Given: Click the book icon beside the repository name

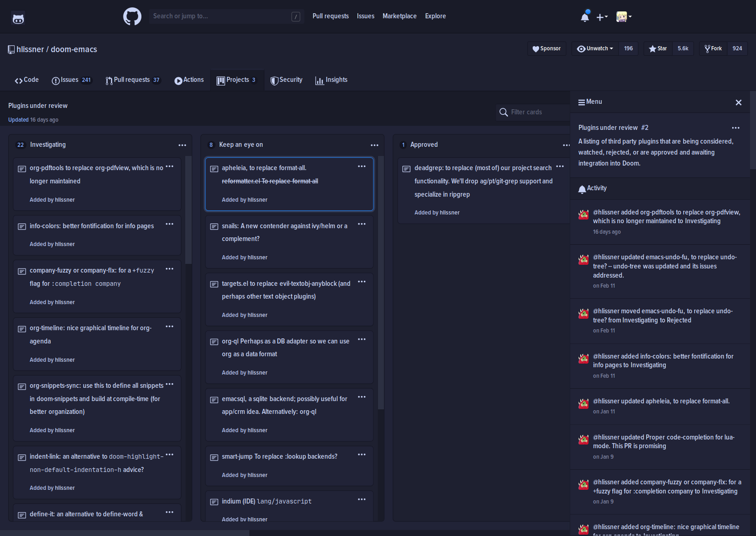Looking at the screenshot, I should (x=11, y=49).
